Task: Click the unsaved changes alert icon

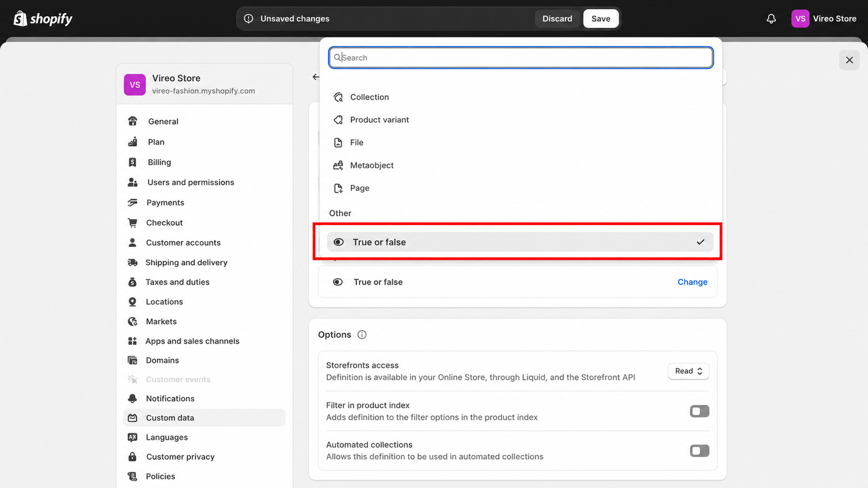Action: tap(248, 18)
